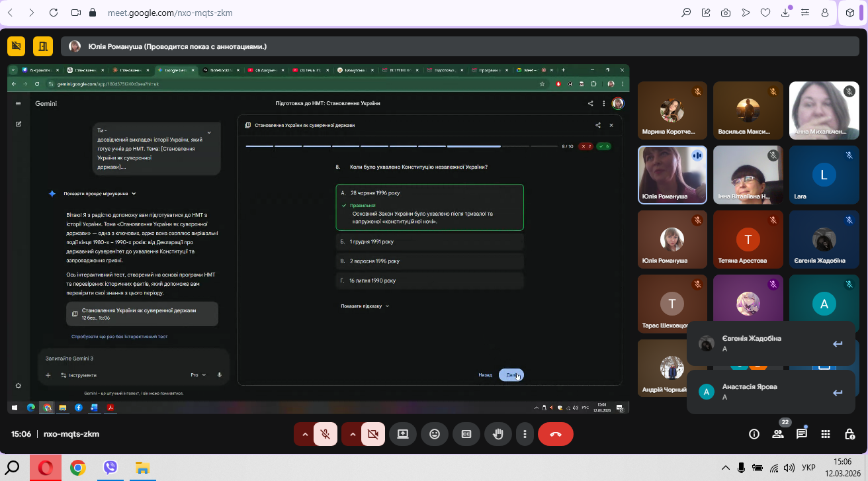The image size is (868, 481).
Task: Click the red leave call button
Action: (x=555, y=434)
